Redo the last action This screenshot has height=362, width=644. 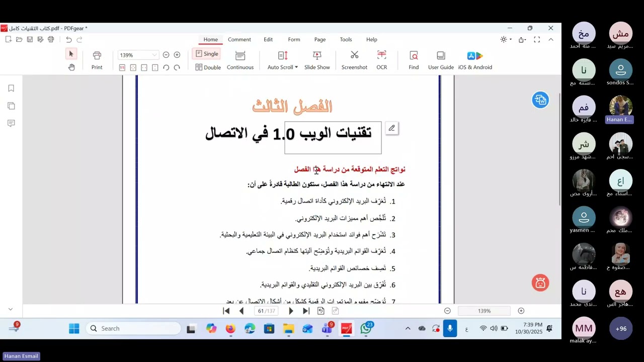79,40
